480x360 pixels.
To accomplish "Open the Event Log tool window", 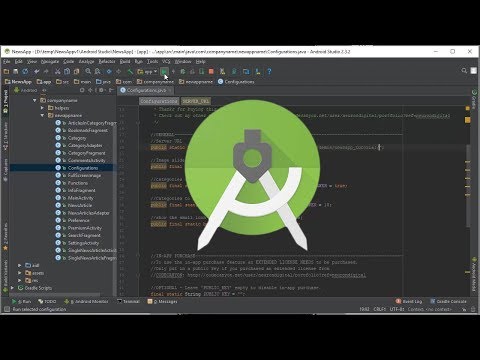I will coord(409,301).
